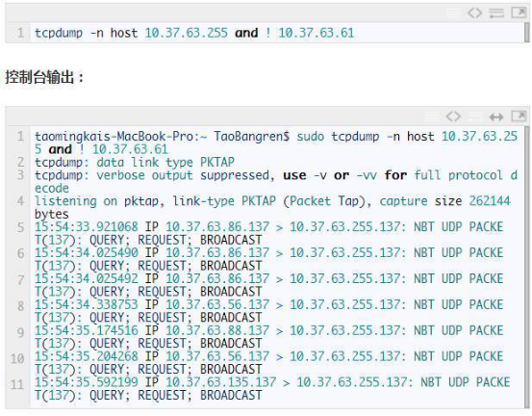Click the tcpdump -n host command line

click(194, 33)
